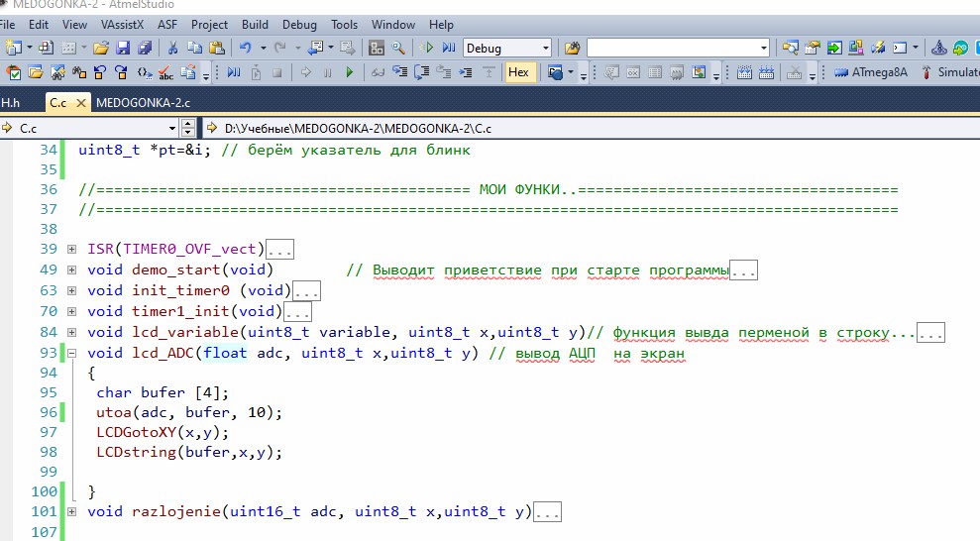
Task: Click the Find magnifier icon
Action: (x=397, y=48)
